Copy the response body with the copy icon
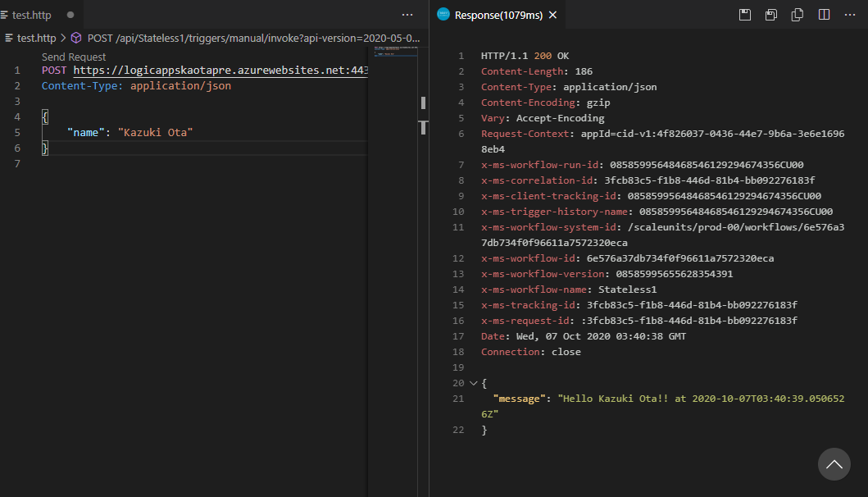 tap(798, 15)
